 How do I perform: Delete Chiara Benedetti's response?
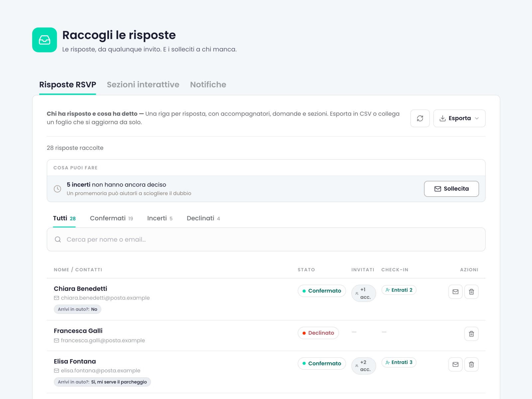pyautogui.click(x=471, y=292)
